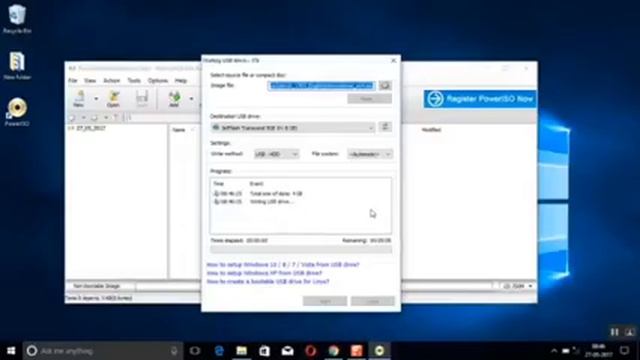Open the View menu in PowerISO
The height and width of the screenshot is (360, 640).
(90, 80)
